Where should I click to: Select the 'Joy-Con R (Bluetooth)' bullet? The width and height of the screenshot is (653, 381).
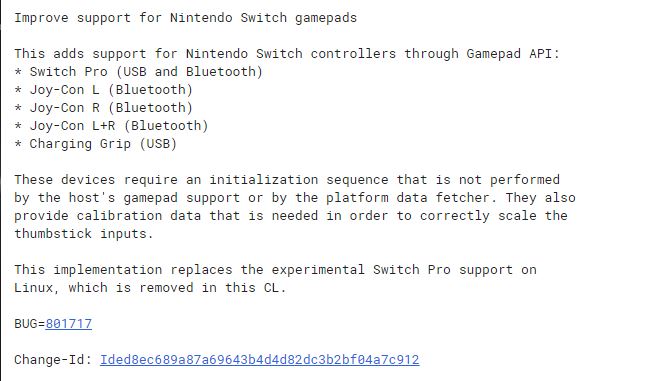pos(103,108)
